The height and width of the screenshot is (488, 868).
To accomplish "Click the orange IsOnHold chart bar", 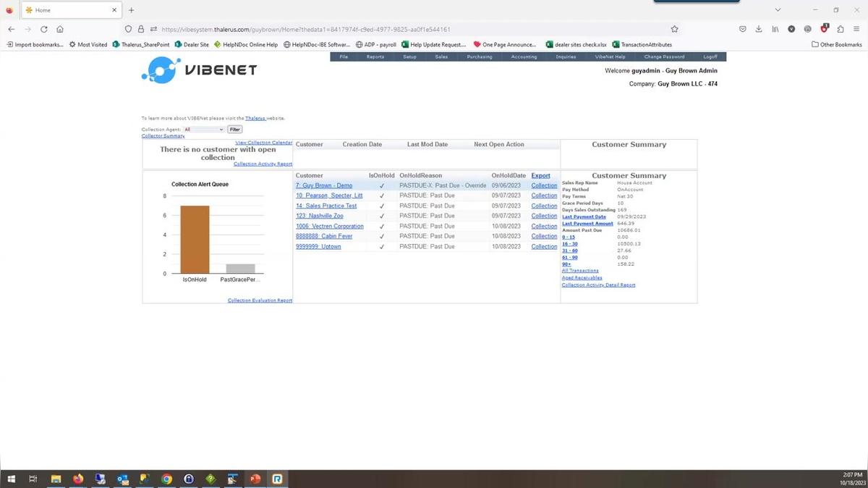I will click(x=195, y=239).
